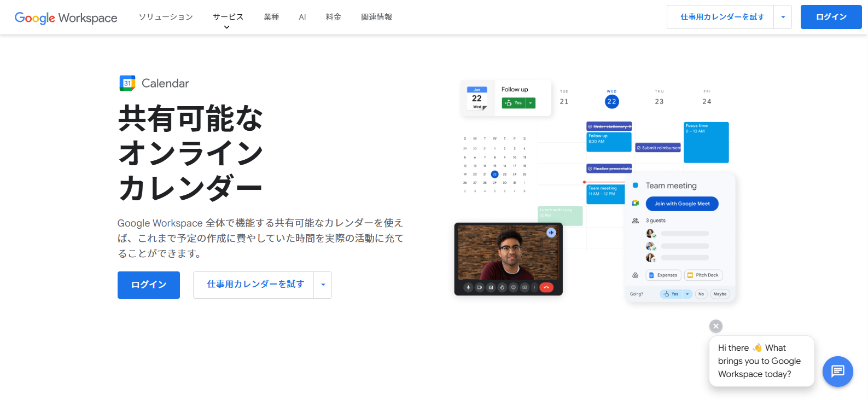Image resolution: width=868 pixels, height=400 pixels.
Task: Click the 3 guests people icon
Action: (636, 221)
